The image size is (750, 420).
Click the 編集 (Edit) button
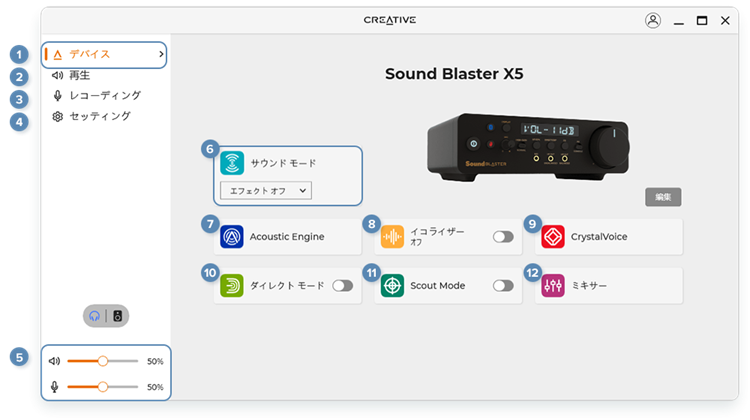coord(663,197)
